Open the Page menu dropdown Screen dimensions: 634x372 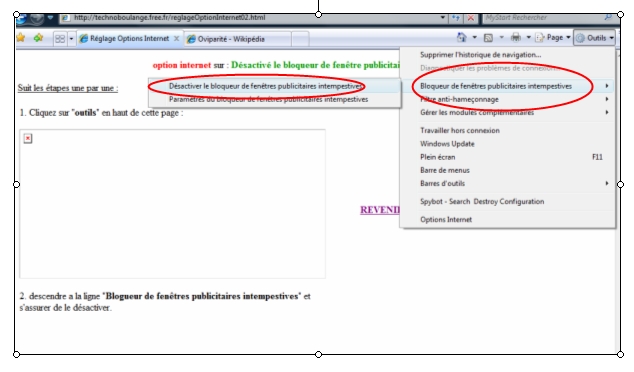[553, 38]
